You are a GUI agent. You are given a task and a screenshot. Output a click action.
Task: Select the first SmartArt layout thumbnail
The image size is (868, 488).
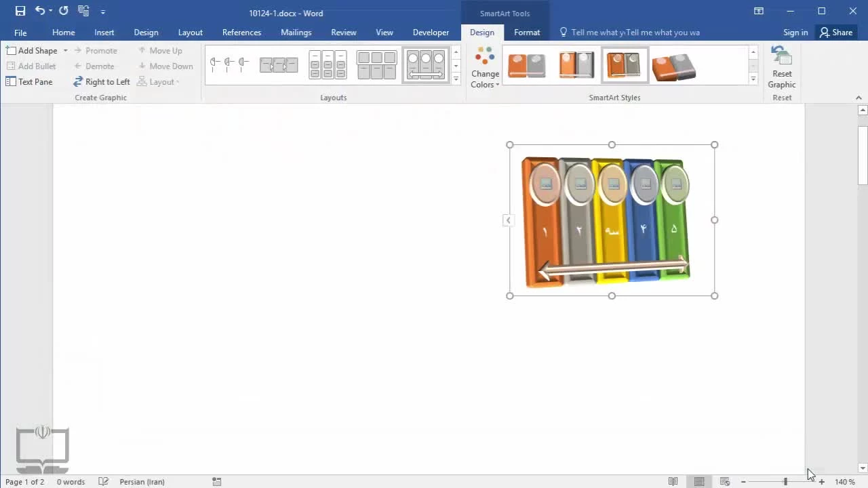(x=229, y=65)
